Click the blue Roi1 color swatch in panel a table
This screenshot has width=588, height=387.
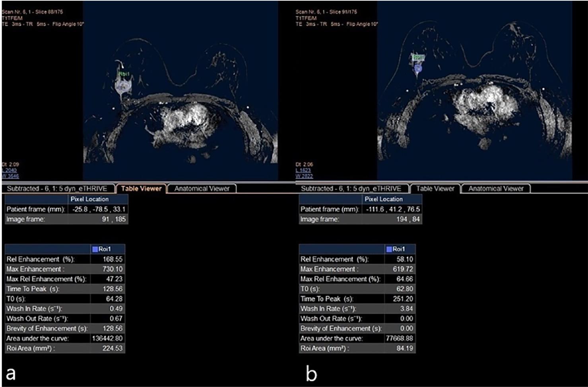(x=95, y=249)
